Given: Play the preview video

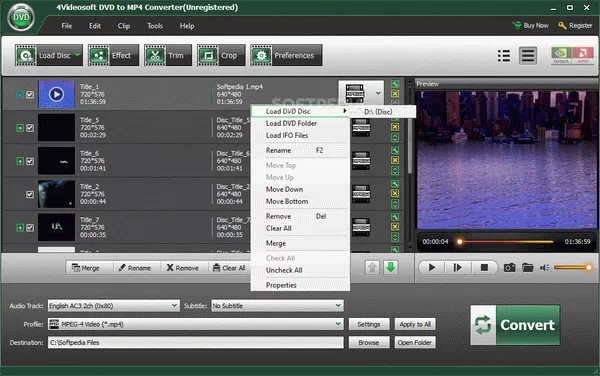Looking at the screenshot, I should pyautogui.click(x=432, y=267).
